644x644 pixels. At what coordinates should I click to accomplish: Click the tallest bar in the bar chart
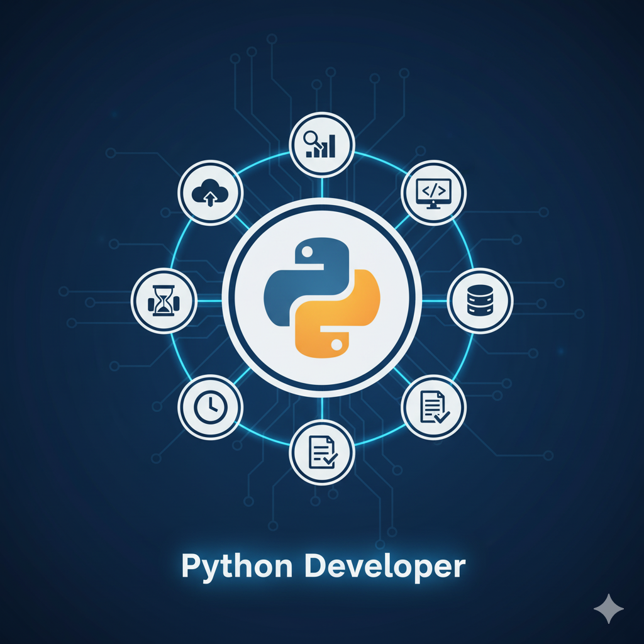coord(331,145)
